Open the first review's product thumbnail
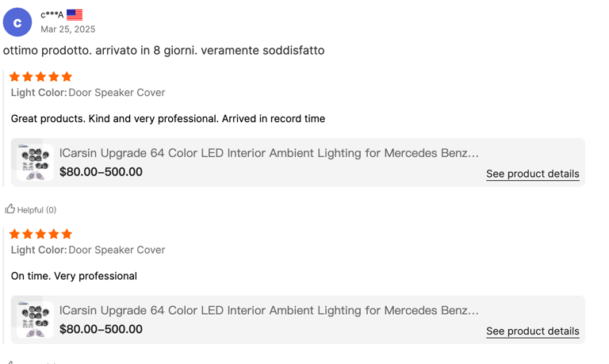 (34, 163)
